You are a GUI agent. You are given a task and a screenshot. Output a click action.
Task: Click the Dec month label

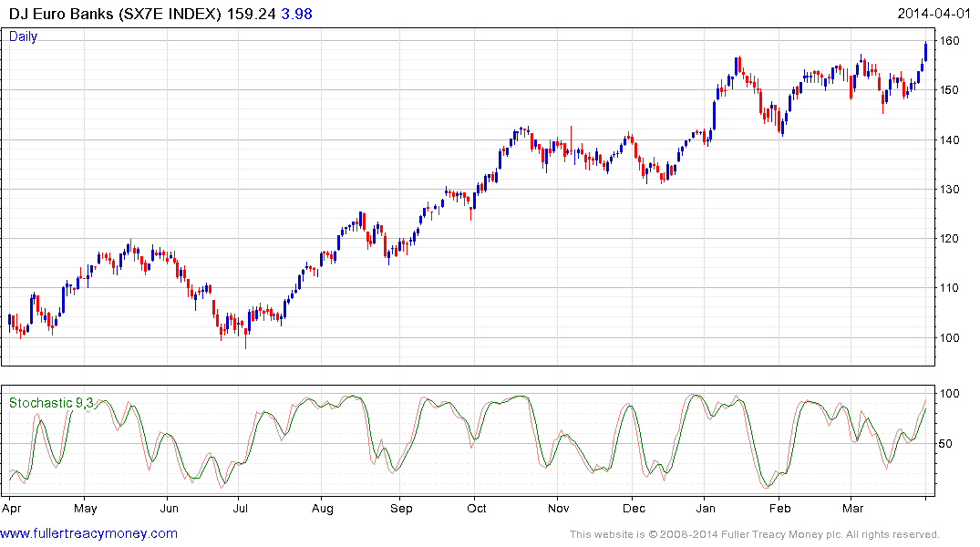pos(634,509)
